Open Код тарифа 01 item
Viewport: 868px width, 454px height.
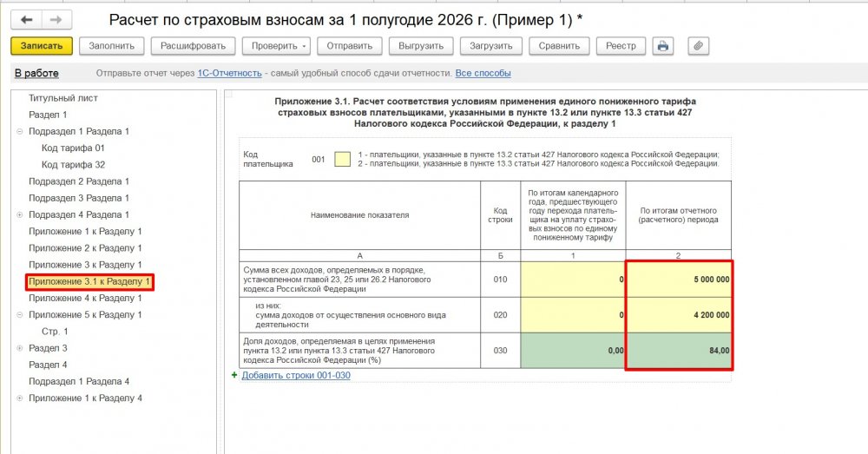(73, 148)
